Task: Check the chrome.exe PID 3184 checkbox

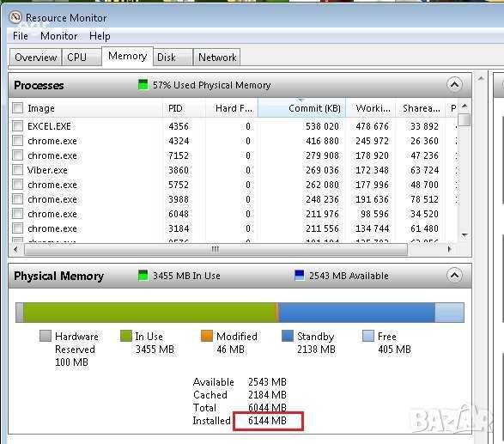Action: pyautogui.click(x=18, y=228)
